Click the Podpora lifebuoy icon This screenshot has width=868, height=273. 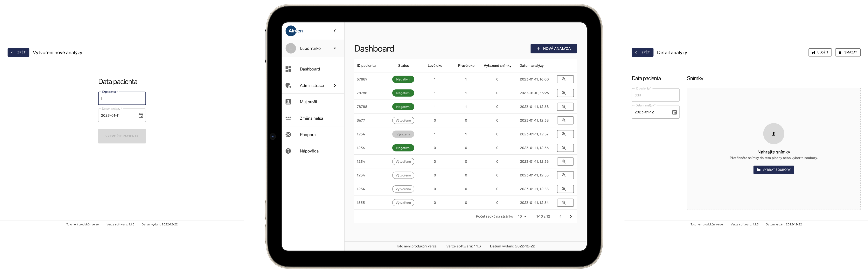point(288,134)
